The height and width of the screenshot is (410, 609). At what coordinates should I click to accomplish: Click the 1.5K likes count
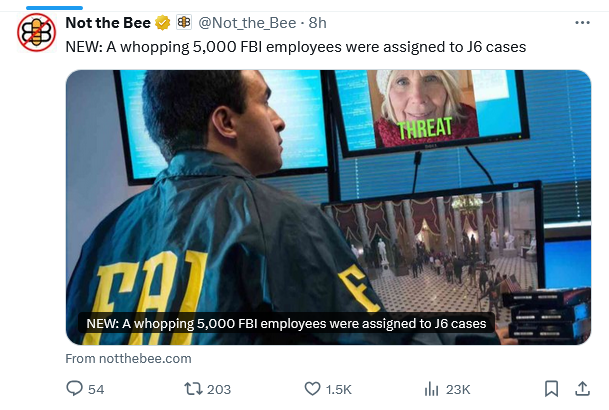click(340, 389)
